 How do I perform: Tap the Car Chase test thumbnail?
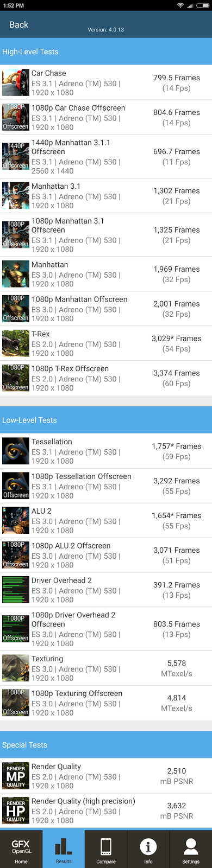pyautogui.click(x=16, y=82)
